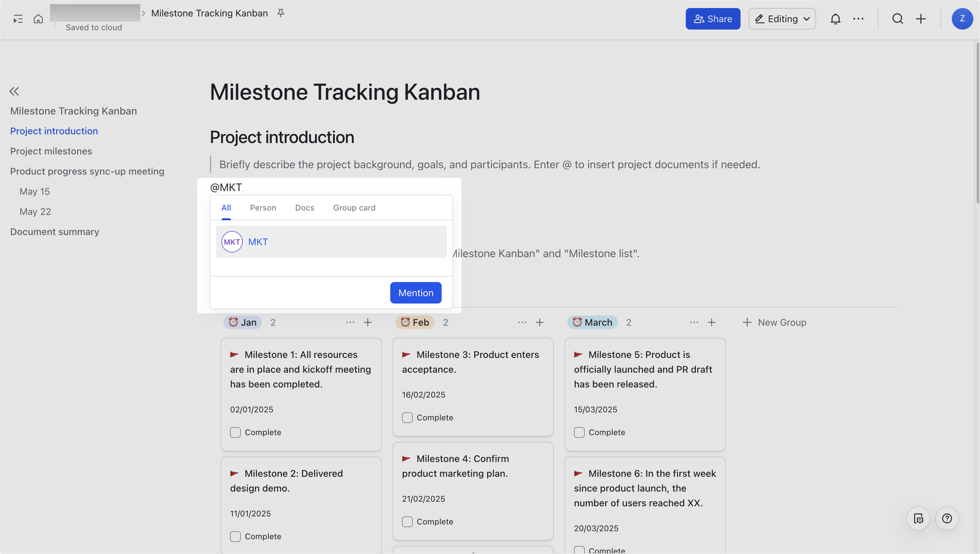The width and height of the screenshot is (980, 554).
Task: Click the 16/02/2025 date on Milestone 3
Action: (424, 395)
